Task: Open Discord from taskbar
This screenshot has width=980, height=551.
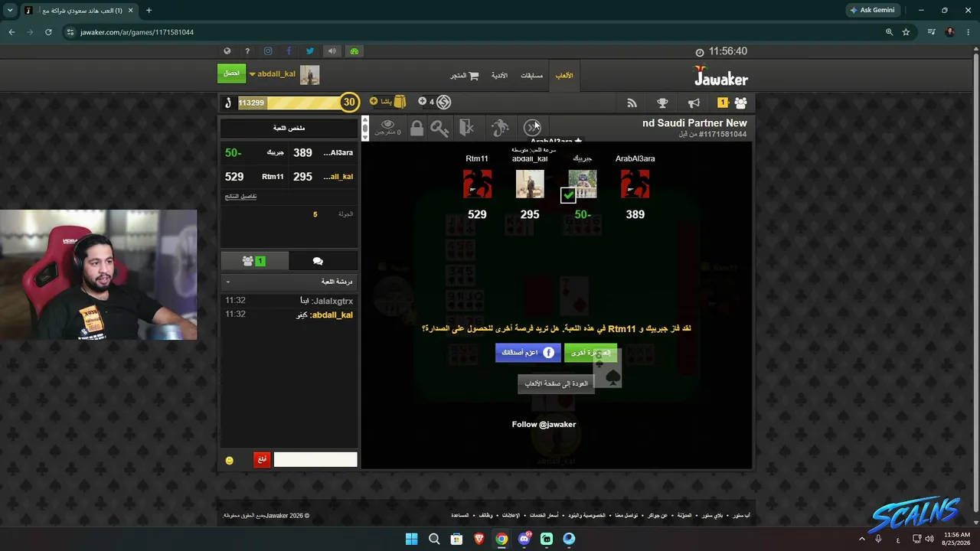Action: click(x=524, y=539)
